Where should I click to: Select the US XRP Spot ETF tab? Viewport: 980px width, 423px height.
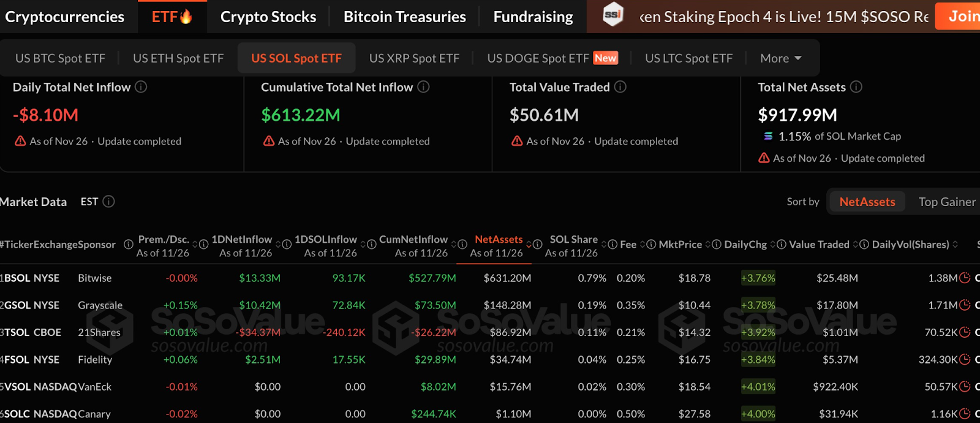414,58
